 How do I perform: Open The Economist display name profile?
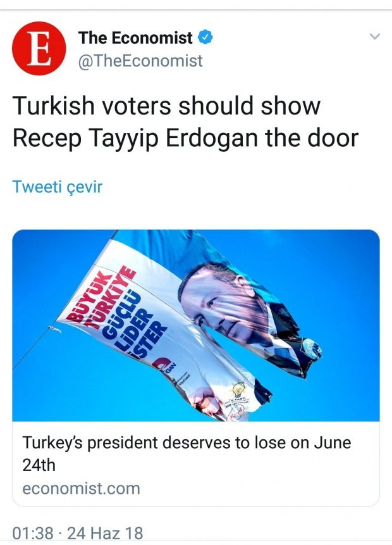coord(135,37)
